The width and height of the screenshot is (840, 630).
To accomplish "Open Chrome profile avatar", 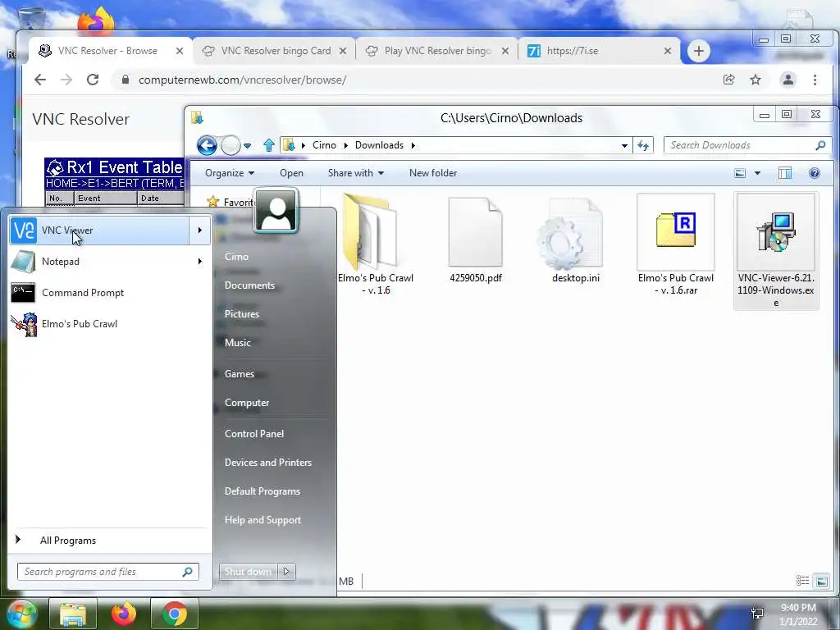I will pyautogui.click(x=788, y=80).
